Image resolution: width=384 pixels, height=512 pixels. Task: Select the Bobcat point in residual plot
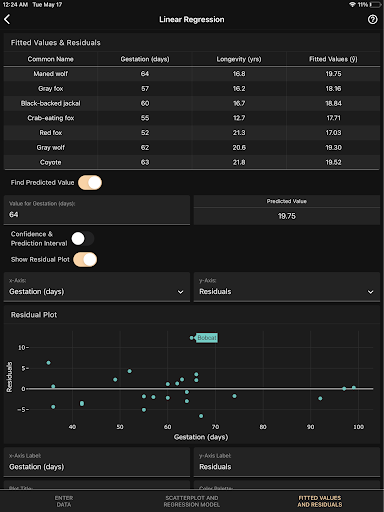tap(192, 338)
